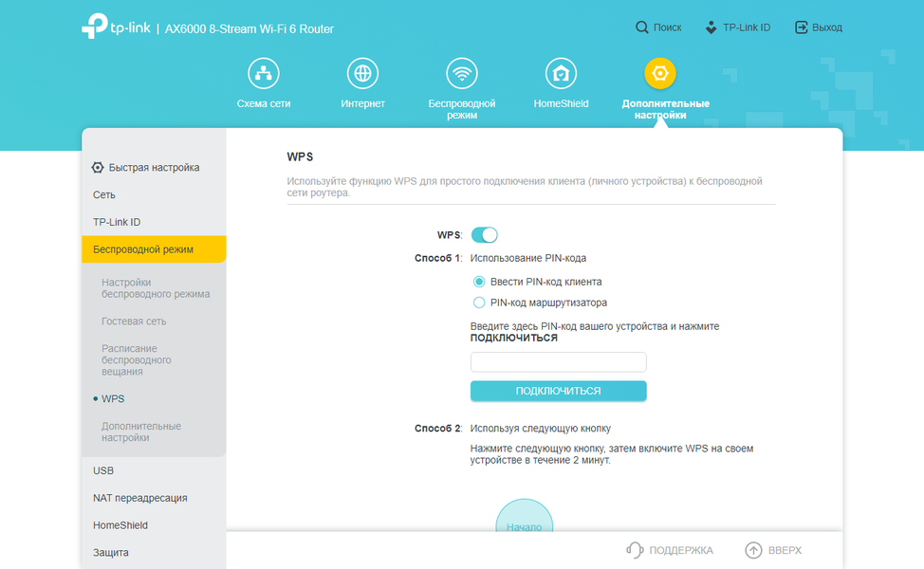
Task: Expand USB section in sidebar
Action: coord(103,470)
